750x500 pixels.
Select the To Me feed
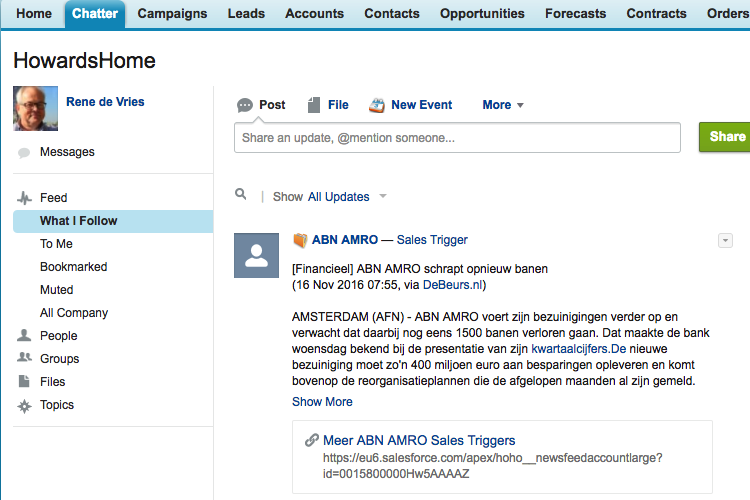coord(56,244)
